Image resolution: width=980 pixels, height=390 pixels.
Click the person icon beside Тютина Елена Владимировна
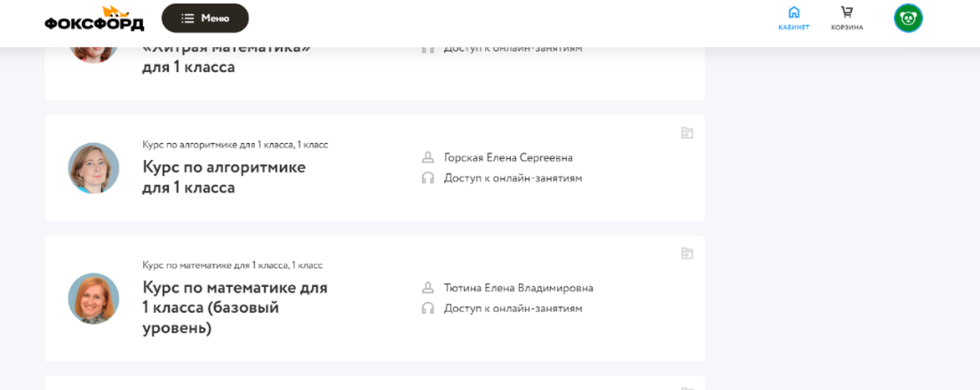click(x=428, y=288)
